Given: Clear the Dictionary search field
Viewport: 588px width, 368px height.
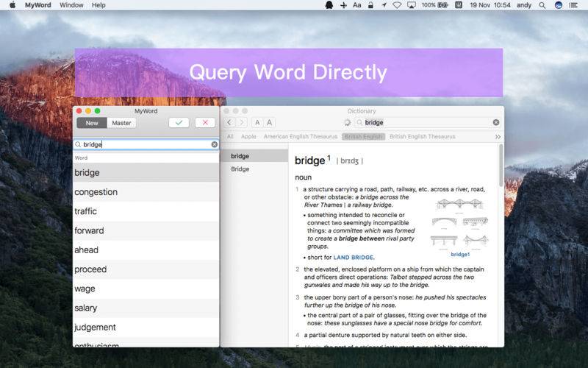Looking at the screenshot, I should point(496,122).
